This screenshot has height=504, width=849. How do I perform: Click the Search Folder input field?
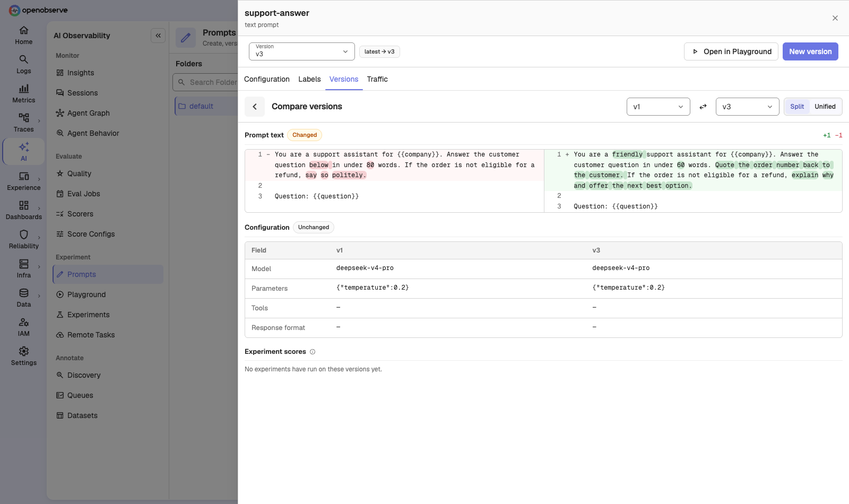(206, 82)
